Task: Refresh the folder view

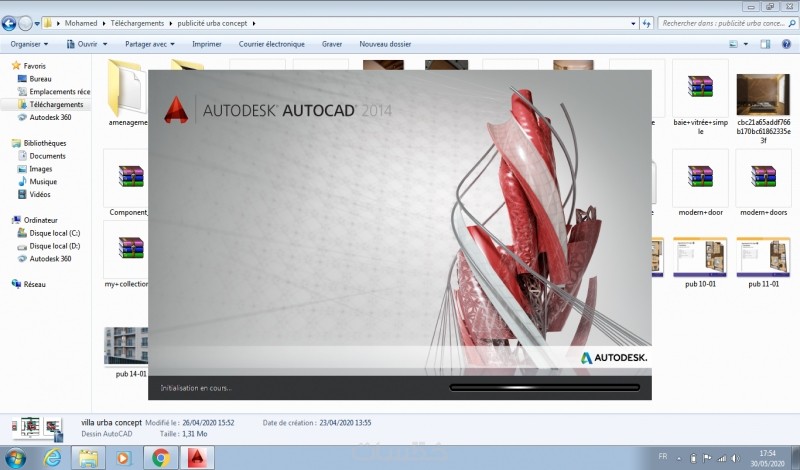Action: pyautogui.click(x=646, y=23)
